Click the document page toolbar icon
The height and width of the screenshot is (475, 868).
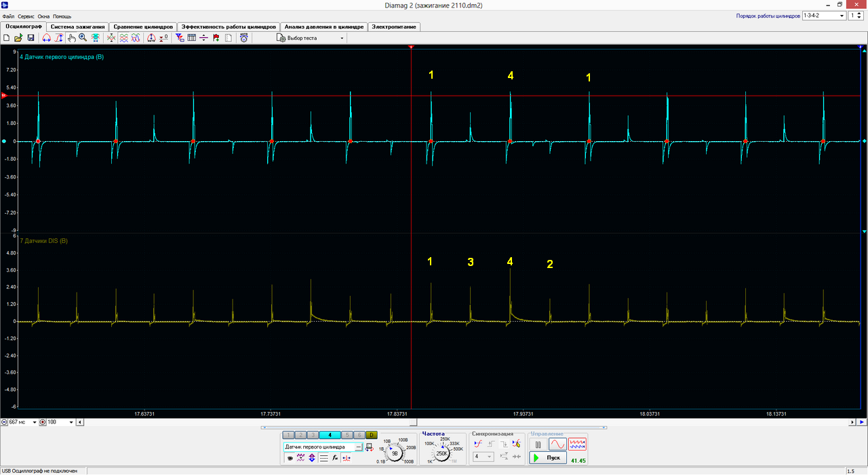pos(228,38)
